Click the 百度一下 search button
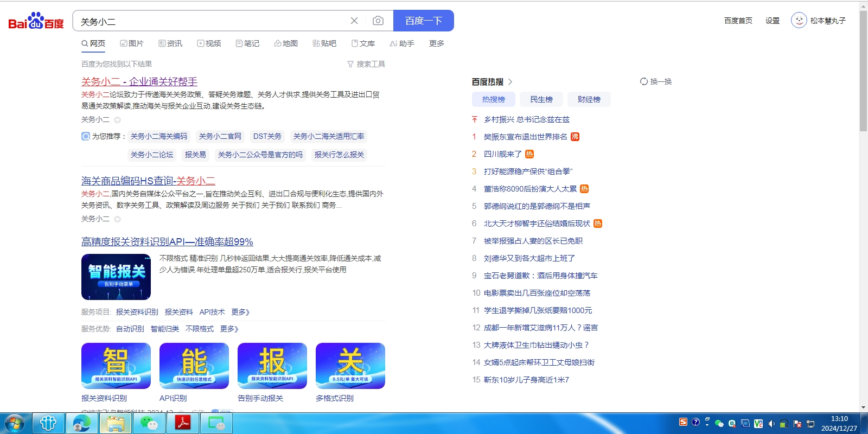 click(424, 21)
